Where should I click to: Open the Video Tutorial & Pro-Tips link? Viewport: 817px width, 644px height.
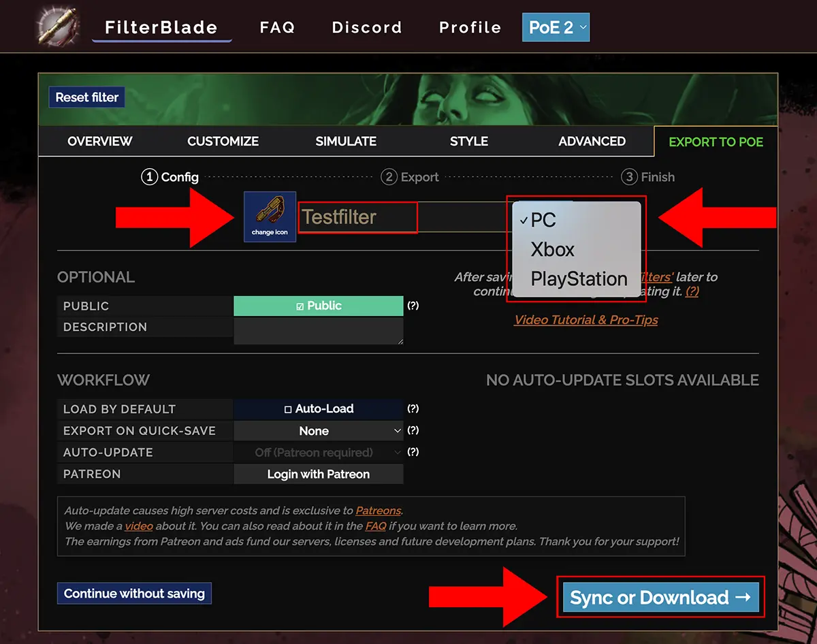(x=586, y=319)
